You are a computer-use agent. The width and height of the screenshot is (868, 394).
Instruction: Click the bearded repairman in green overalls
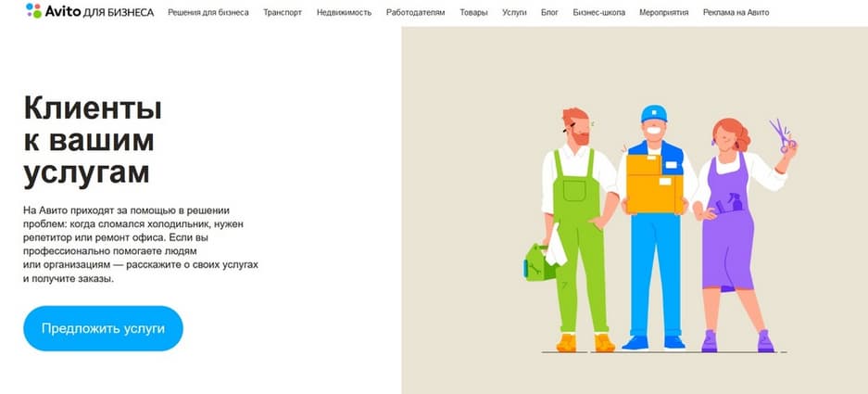point(577,230)
